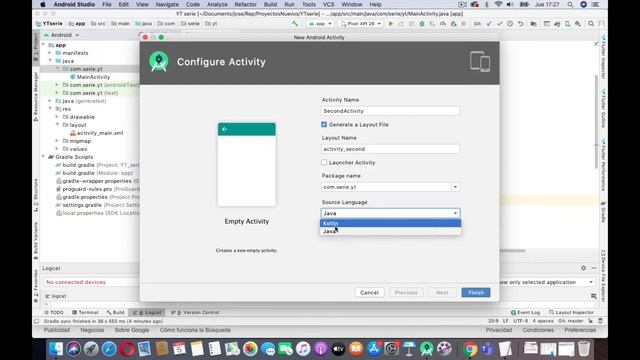
Task: Click the VCS update project arrow icon
Action: [489, 24]
